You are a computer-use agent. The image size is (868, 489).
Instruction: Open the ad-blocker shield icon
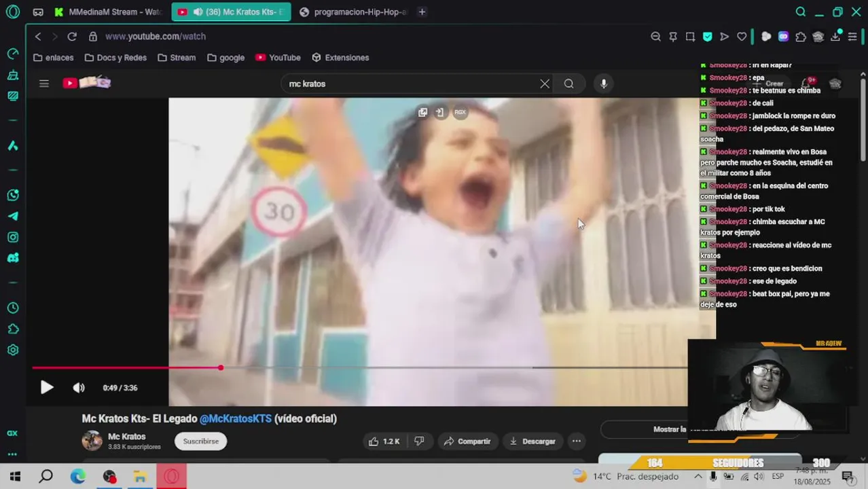click(707, 37)
